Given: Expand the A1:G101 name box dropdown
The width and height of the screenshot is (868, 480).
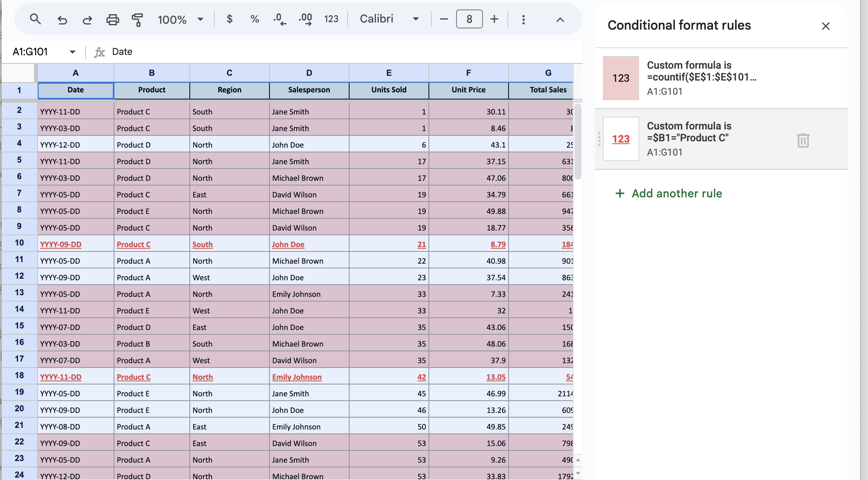Looking at the screenshot, I should pyautogui.click(x=73, y=52).
